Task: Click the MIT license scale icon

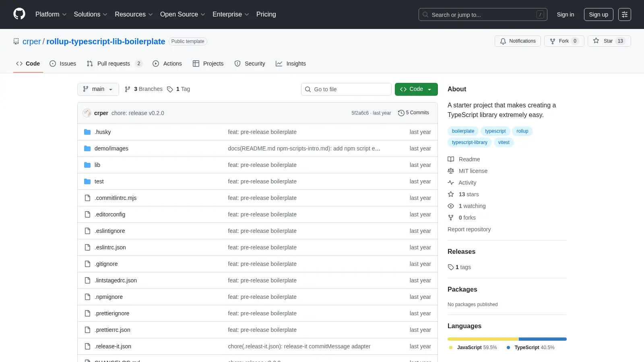Action: pyautogui.click(x=451, y=171)
